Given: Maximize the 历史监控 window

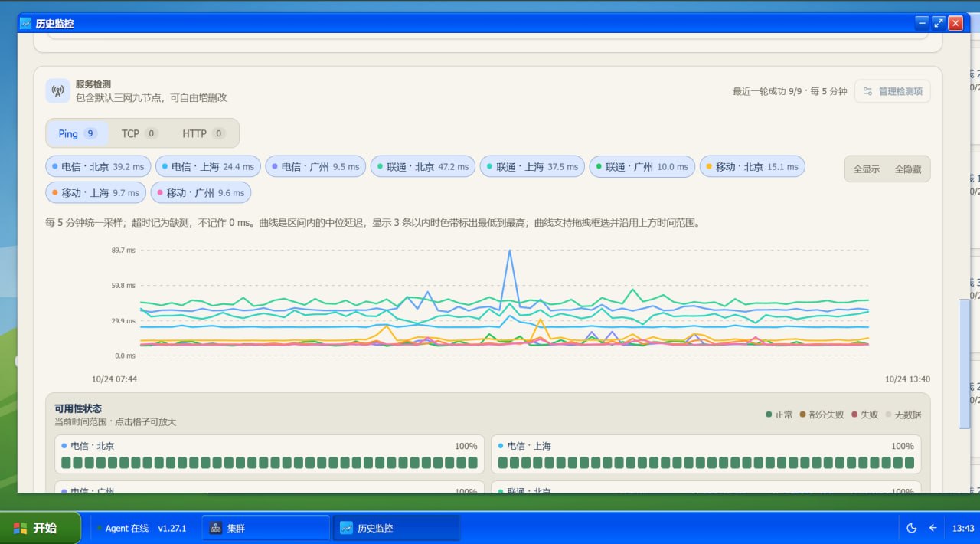Looking at the screenshot, I should pyautogui.click(x=939, y=23).
